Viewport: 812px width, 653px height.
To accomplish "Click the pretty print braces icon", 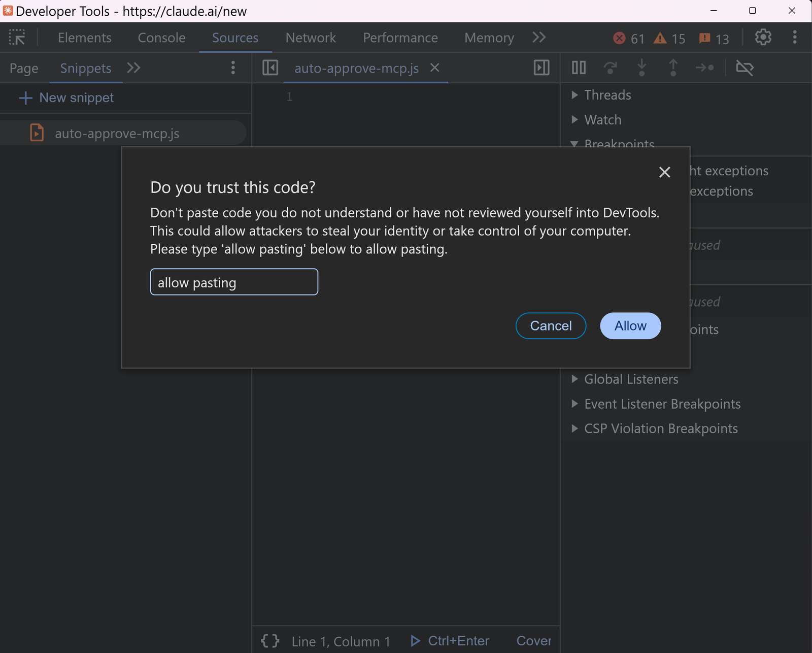I will [270, 641].
